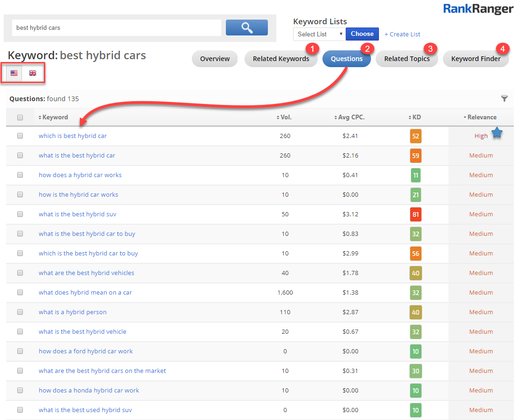Sort the table by Vol. column
The image size is (518, 420).
[284, 117]
